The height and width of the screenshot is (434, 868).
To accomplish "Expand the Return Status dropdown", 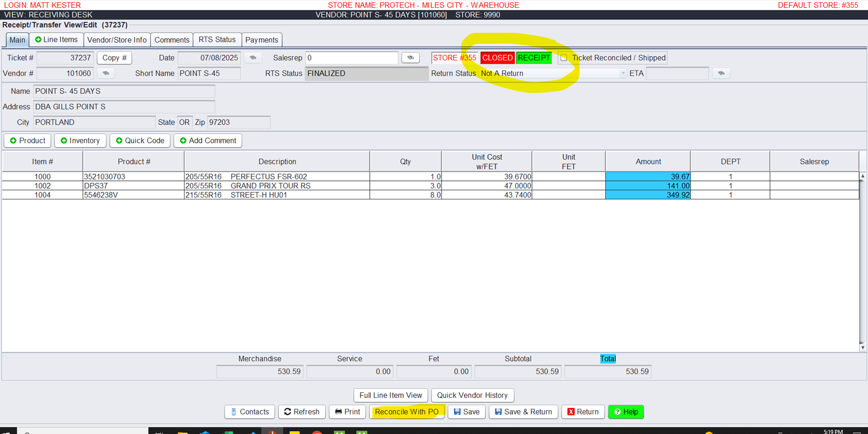I will click(x=622, y=73).
